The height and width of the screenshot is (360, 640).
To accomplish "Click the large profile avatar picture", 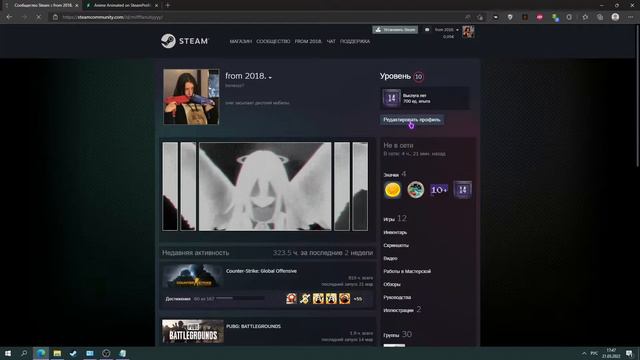I will click(x=191, y=96).
